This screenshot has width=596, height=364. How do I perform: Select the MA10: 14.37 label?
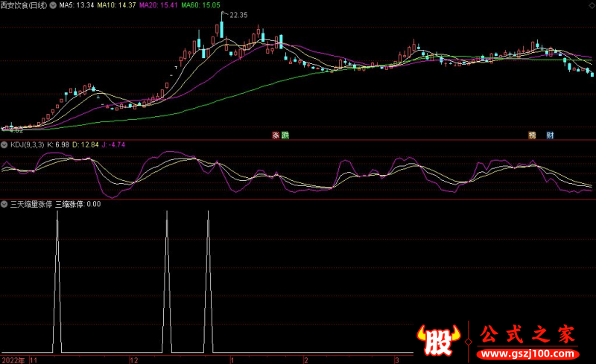tap(118, 5)
